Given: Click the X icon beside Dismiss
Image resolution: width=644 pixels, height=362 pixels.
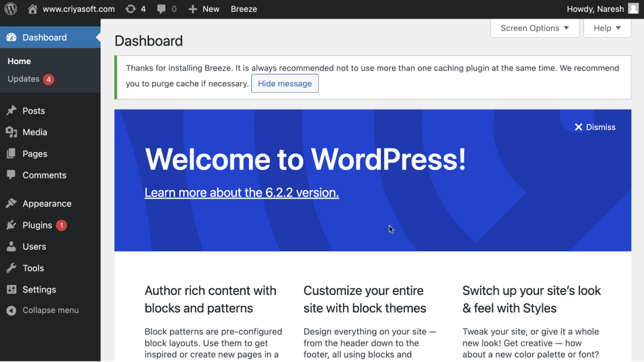Looking at the screenshot, I should [578, 127].
